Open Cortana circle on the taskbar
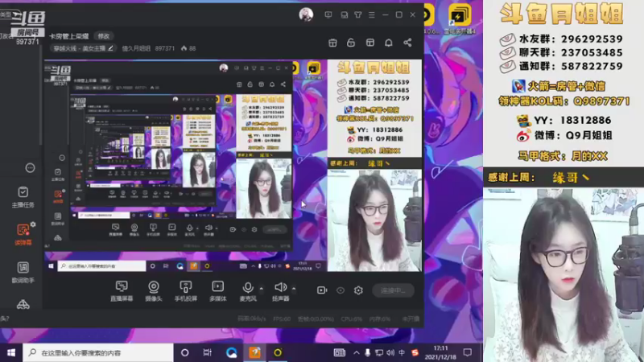Image resolution: width=644 pixels, height=362 pixels. pyautogui.click(x=185, y=352)
